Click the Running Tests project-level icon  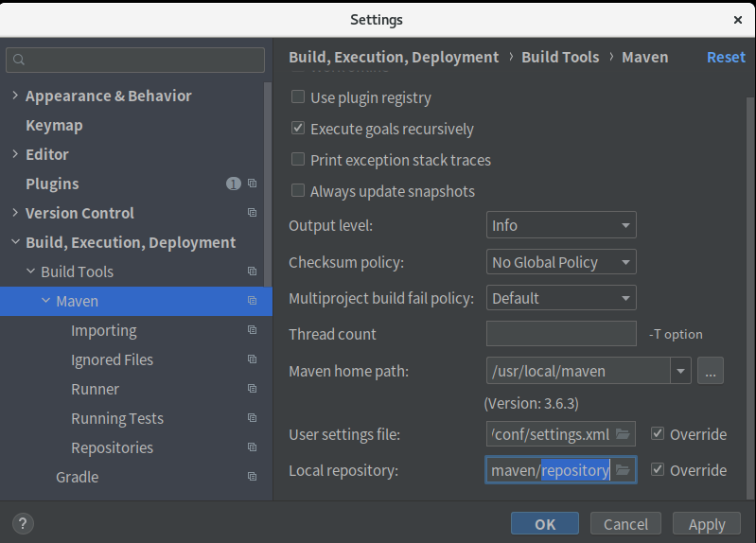click(x=253, y=417)
